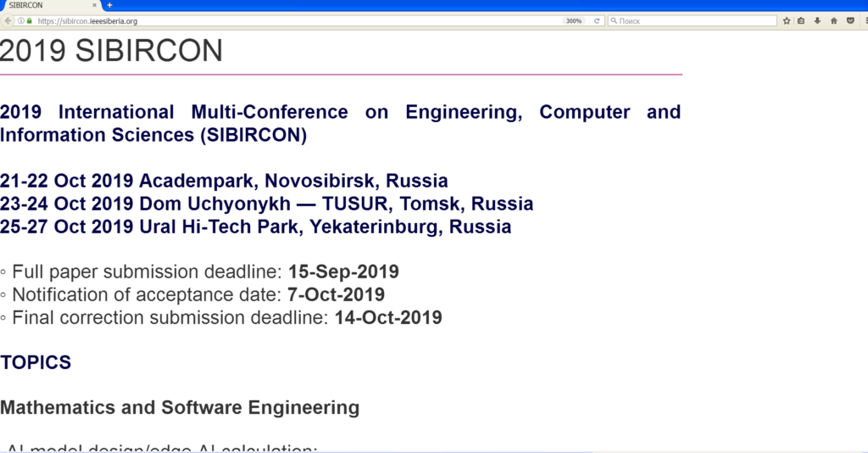Open the browser hamburger menu
Viewport: 868px width, 453px height.
(865, 21)
